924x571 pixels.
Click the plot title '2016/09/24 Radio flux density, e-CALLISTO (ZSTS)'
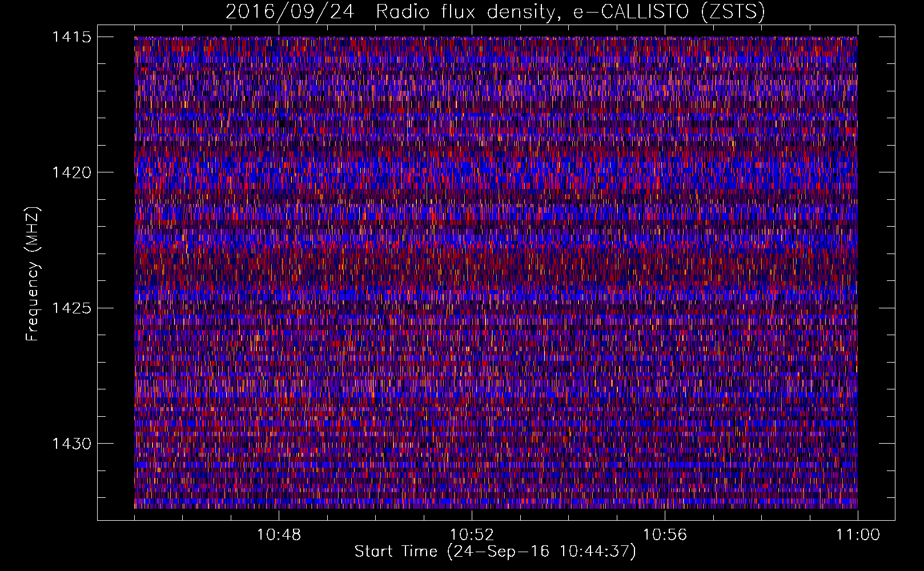click(495, 11)
